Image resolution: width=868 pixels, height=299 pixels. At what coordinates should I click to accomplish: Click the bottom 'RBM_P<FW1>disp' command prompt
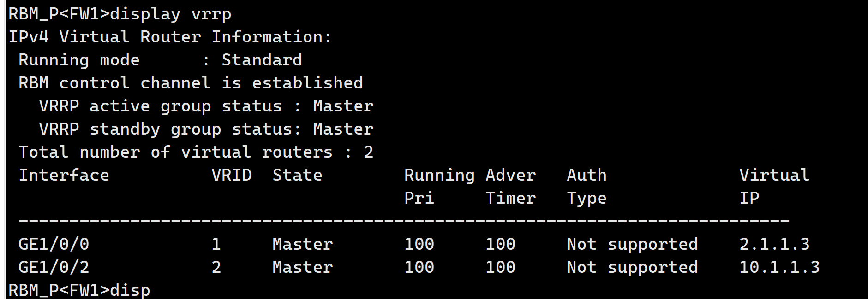[79, 291]
